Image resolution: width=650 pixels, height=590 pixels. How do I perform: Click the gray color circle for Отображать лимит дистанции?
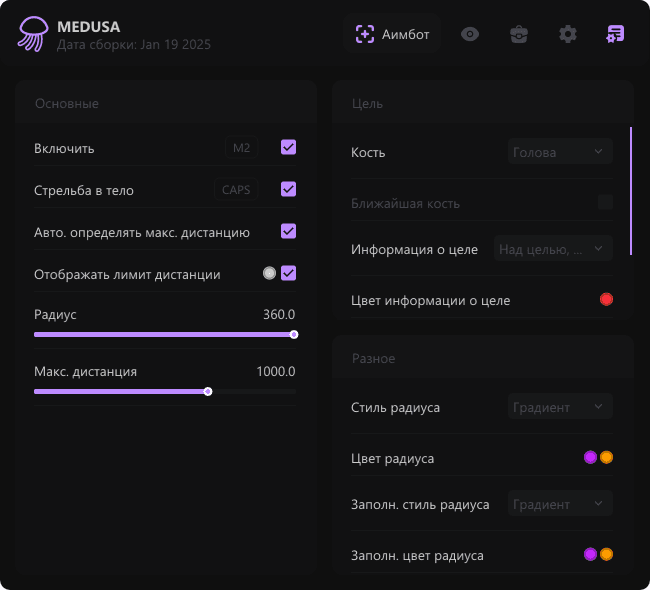(269, 273)
